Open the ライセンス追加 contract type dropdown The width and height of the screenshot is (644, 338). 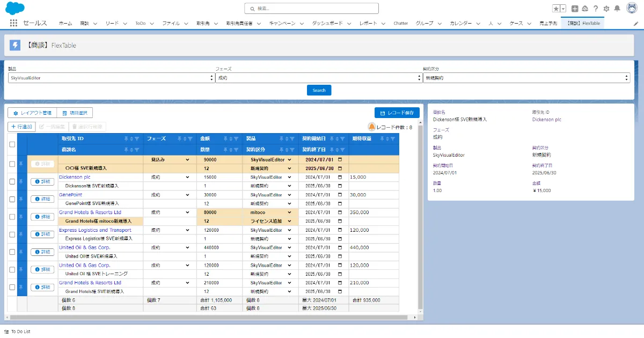[271, 221]
